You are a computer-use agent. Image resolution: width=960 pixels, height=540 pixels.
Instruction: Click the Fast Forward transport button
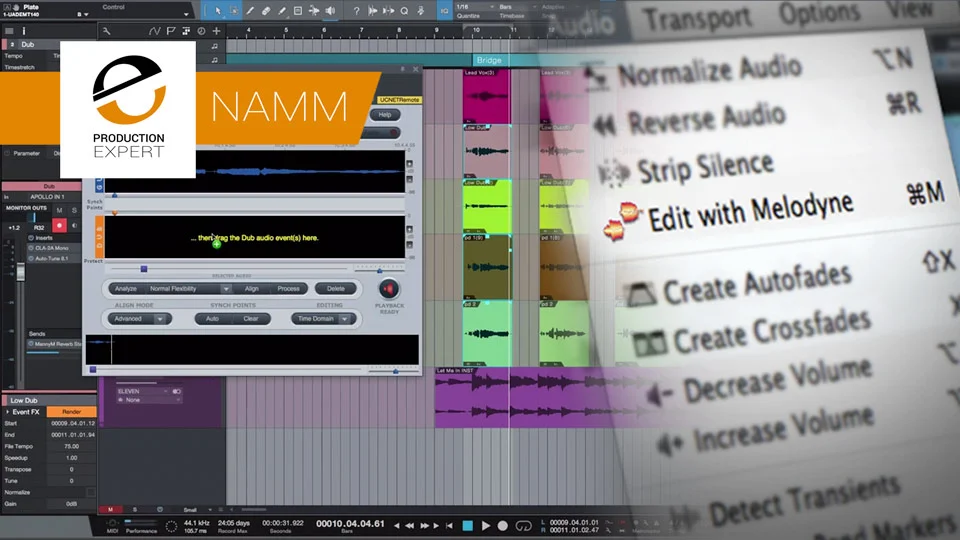424,525
